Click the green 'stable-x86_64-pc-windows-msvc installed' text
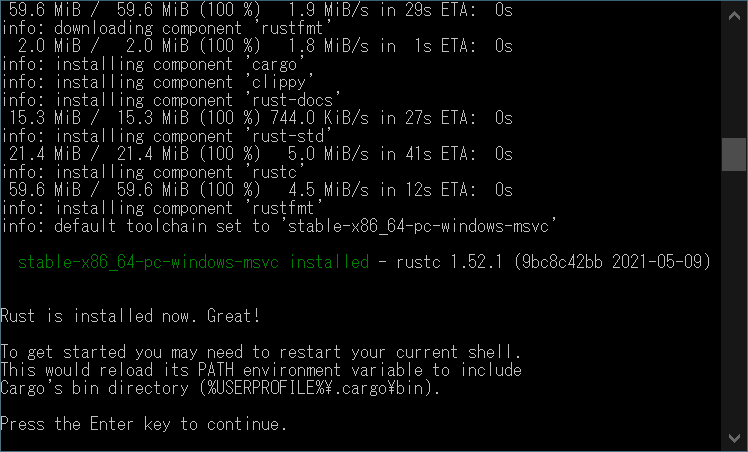This screenshot has width=748, height=452. point(193,262)
